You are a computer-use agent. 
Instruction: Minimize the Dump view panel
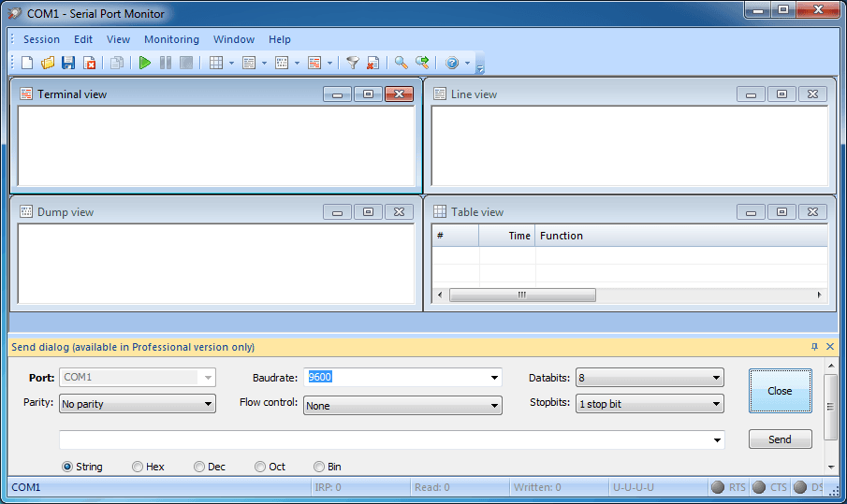coord(337,212)
